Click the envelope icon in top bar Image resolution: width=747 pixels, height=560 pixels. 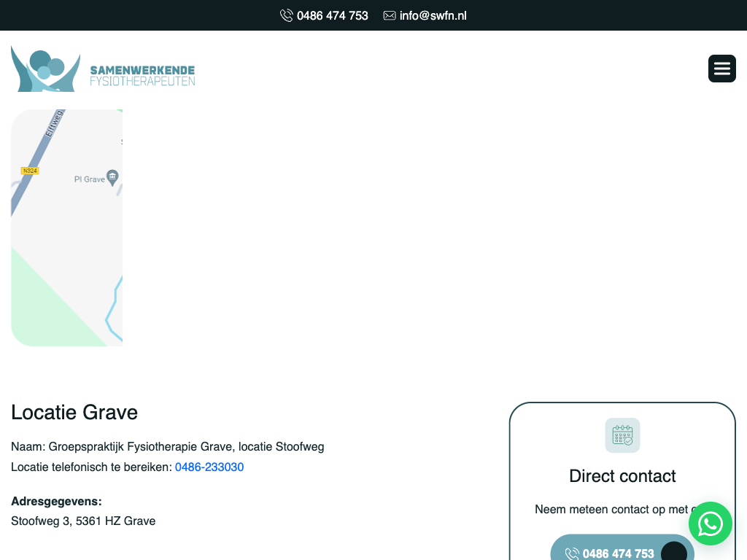pyautogui.click(x=390, y=15)
